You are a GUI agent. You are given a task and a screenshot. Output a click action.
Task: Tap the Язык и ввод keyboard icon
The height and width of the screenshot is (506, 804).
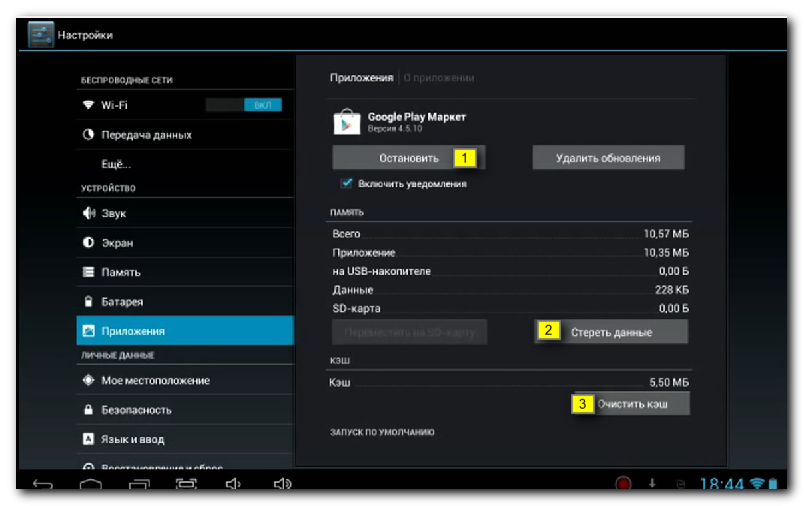[x=88, y=439]
